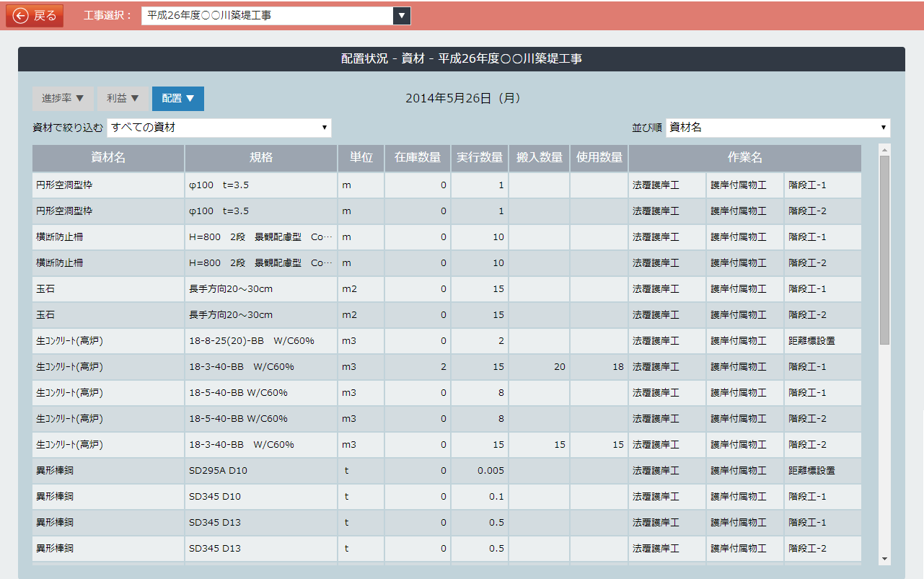The height and width of the screenshot is (579, 924).
Task: Click the 法覆護岸工 cell in SD295A D10 row
Action: pos(656,471)
